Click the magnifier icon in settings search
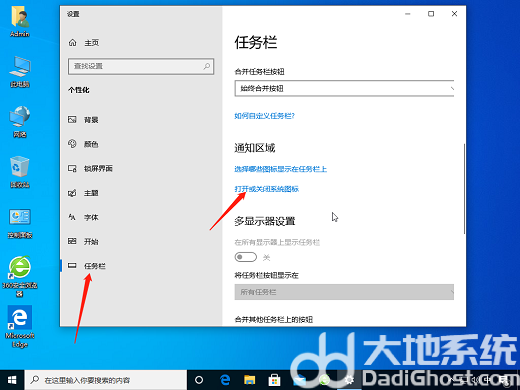 point(207,66)
